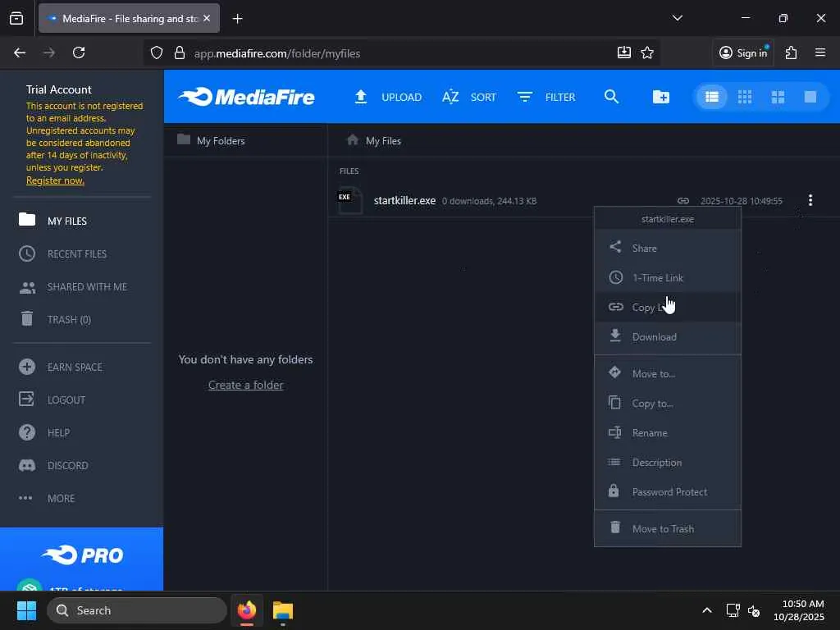Select Move to... option
Image resolution: width=840 pixels, height=630 pixels.
(668, 373)
